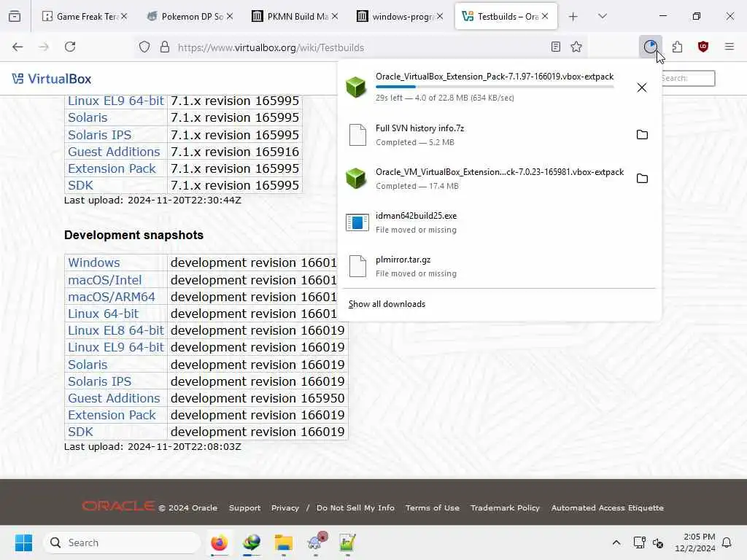Open the Windows Start menu

point(23,542)
